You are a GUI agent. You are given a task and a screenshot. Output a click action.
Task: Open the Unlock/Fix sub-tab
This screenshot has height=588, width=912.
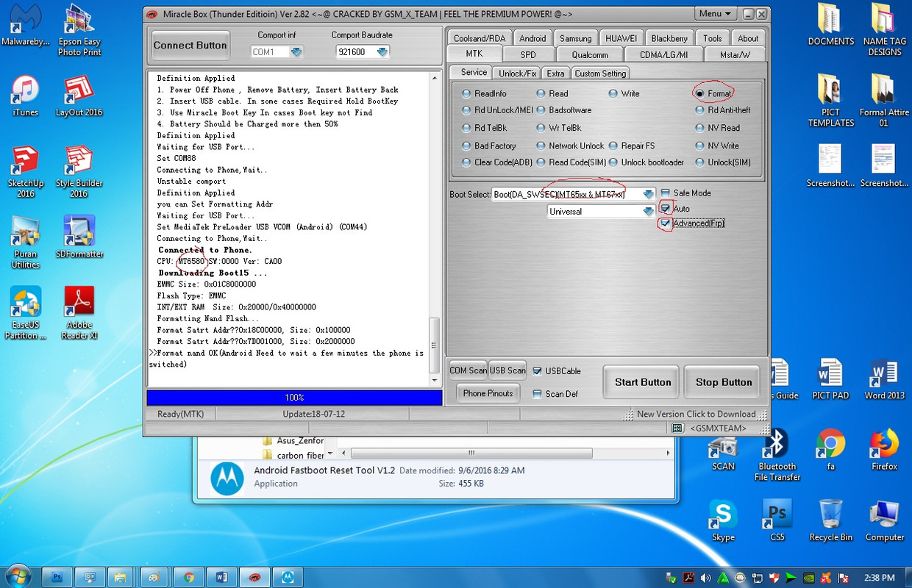pos(518,73)
